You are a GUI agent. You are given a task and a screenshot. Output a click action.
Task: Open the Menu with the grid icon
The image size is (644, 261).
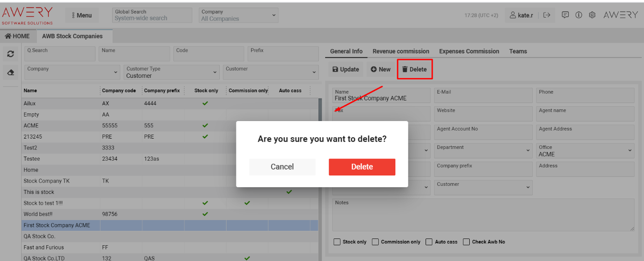pos(82,15)
